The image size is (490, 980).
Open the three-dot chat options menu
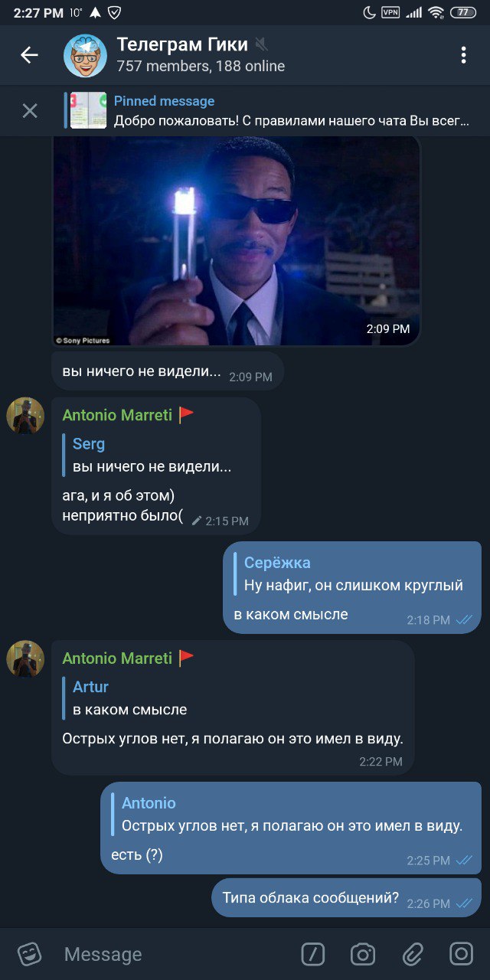click(x=463, y=55)
